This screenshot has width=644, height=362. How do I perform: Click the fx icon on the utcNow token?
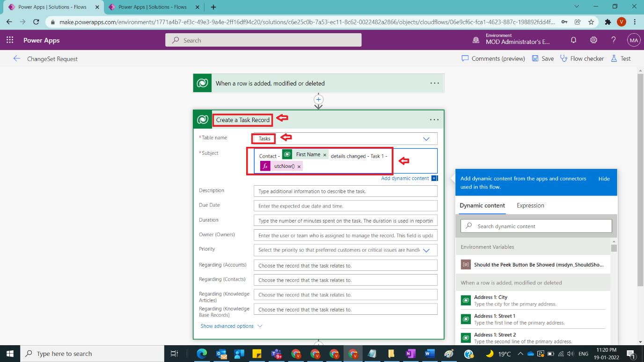click(x=265, y=166)
